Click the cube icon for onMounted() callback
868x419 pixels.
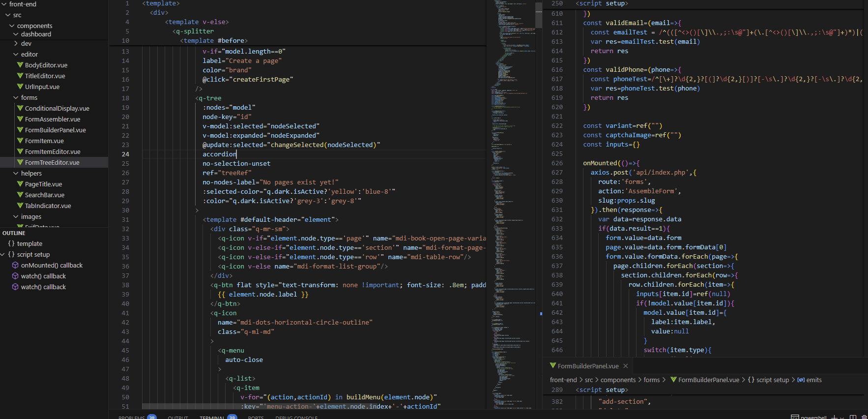[15, 265]
